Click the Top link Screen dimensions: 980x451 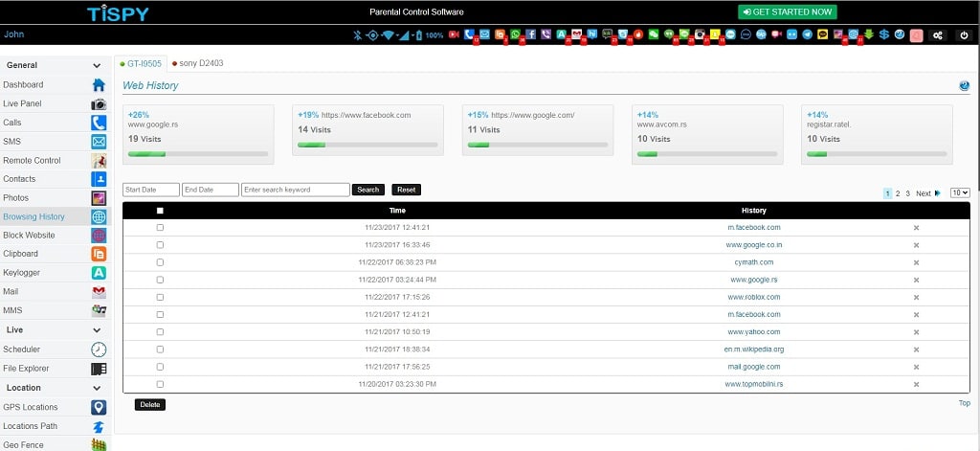[965, 403]
